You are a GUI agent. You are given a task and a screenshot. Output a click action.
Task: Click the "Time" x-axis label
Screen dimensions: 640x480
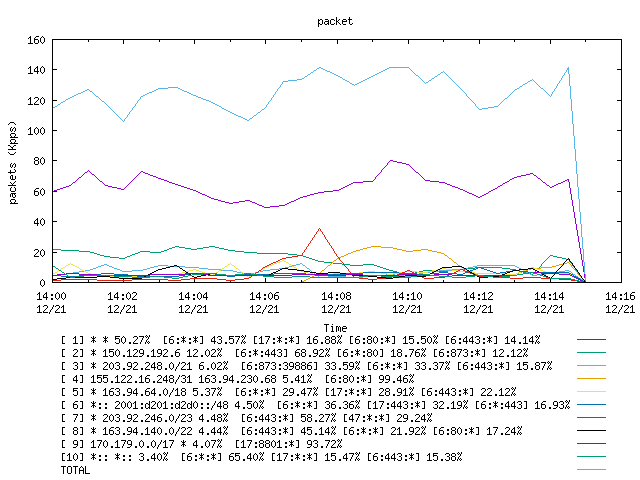335,328
